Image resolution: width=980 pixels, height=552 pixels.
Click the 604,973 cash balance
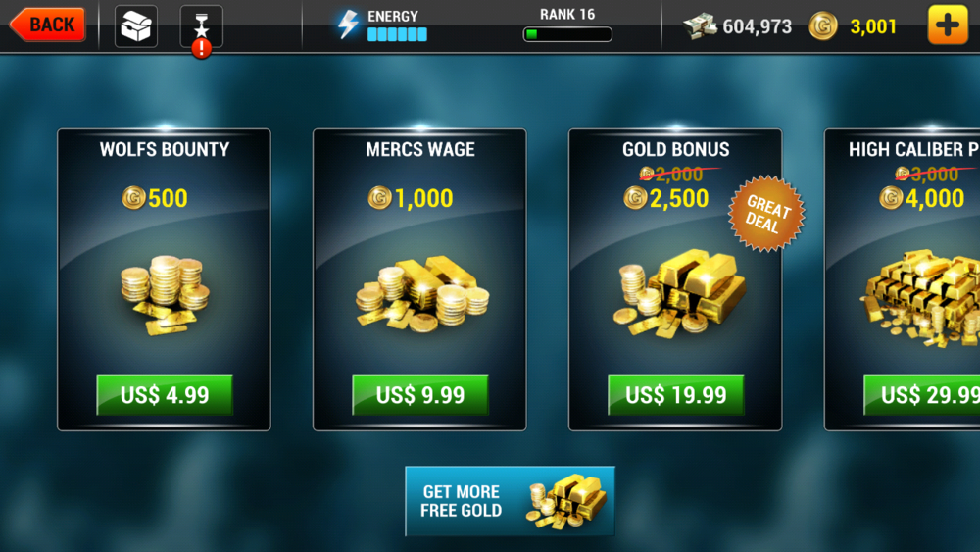tap(757, 26)
